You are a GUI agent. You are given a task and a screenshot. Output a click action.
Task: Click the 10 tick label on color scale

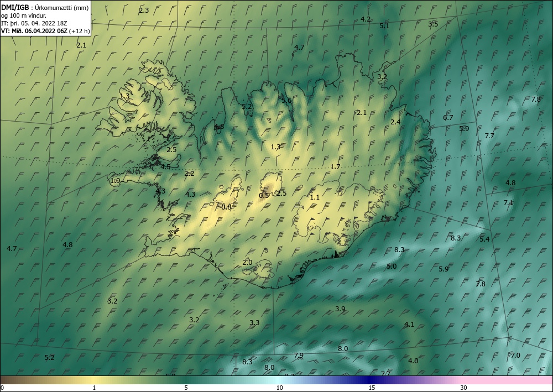tap(279, 388)
